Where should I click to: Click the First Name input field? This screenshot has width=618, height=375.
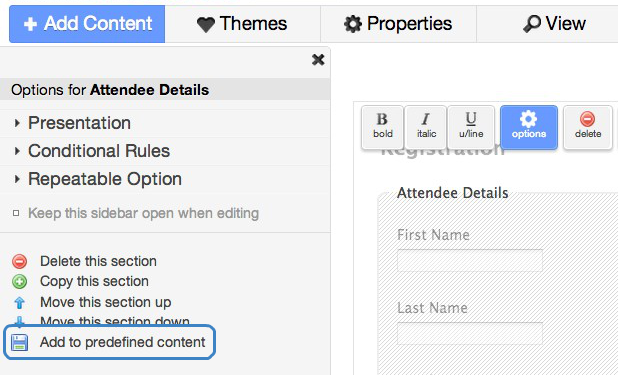coord(470,260)
